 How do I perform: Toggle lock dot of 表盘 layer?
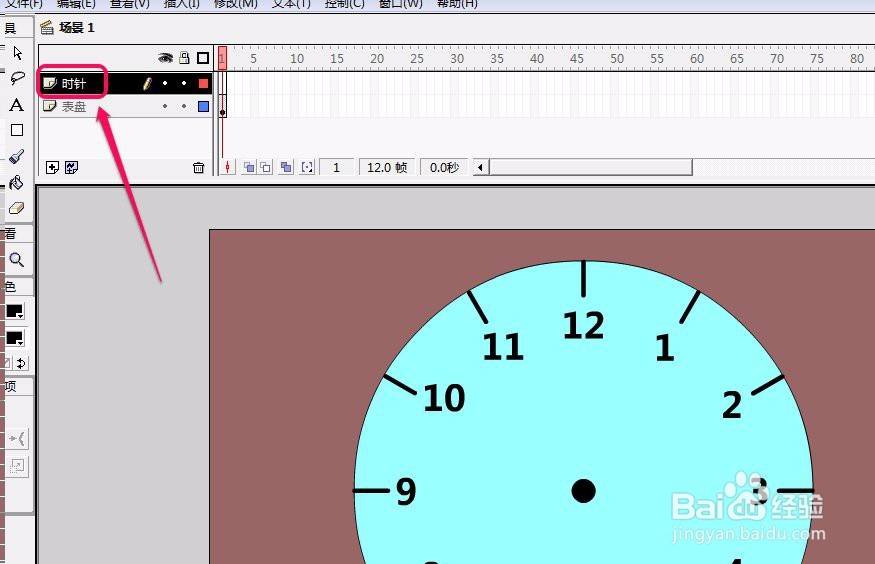coord(184,106)
